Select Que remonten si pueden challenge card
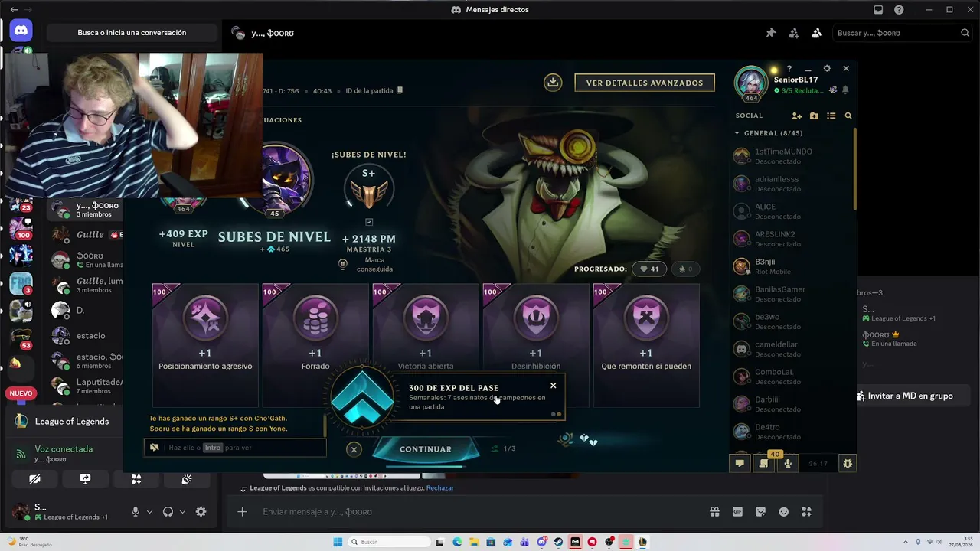 [646, 344]
